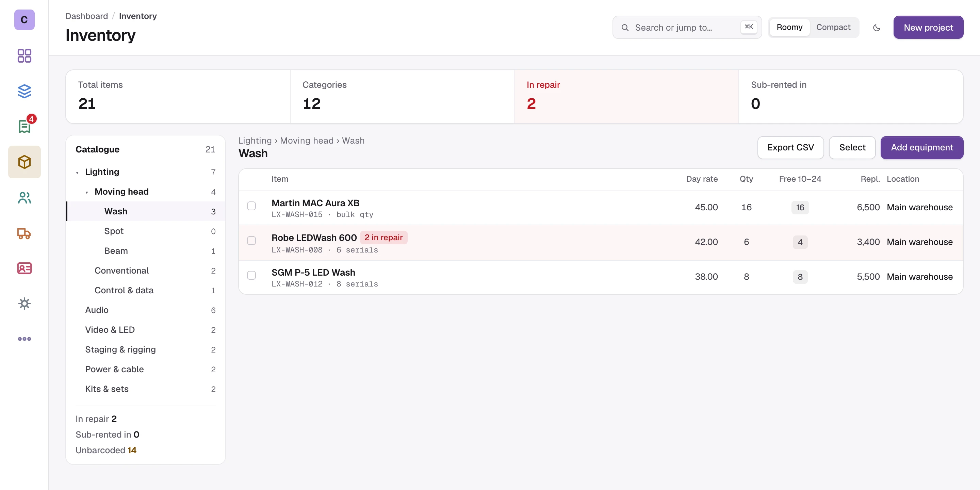Select the Beam category in catalogue
980x490 pixels.
146,251
